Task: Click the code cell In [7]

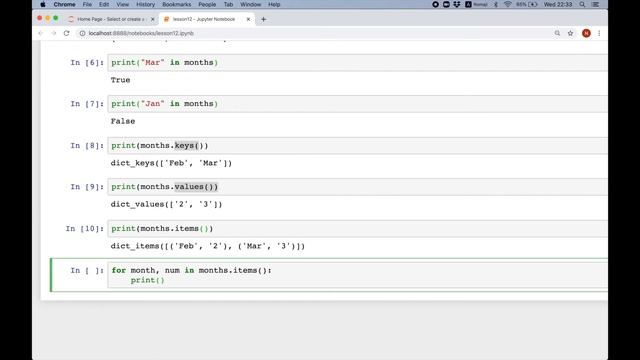Action: [x=358, y=104]
